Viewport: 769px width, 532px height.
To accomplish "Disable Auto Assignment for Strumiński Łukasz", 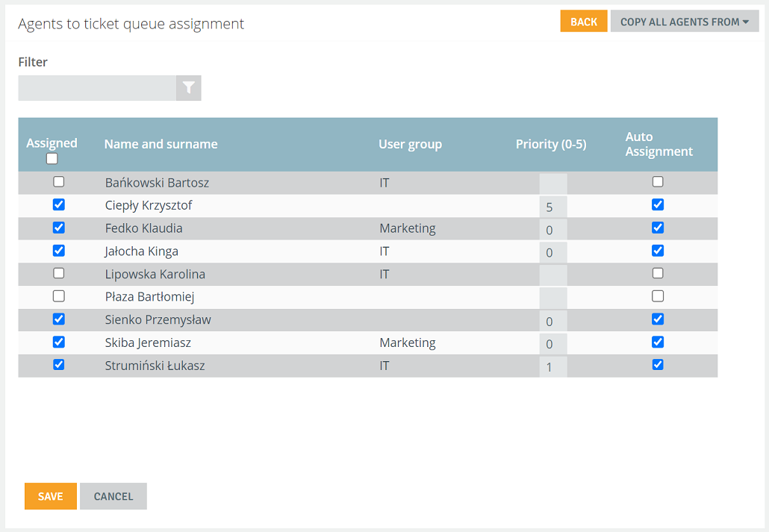I will tap(659, 365).
